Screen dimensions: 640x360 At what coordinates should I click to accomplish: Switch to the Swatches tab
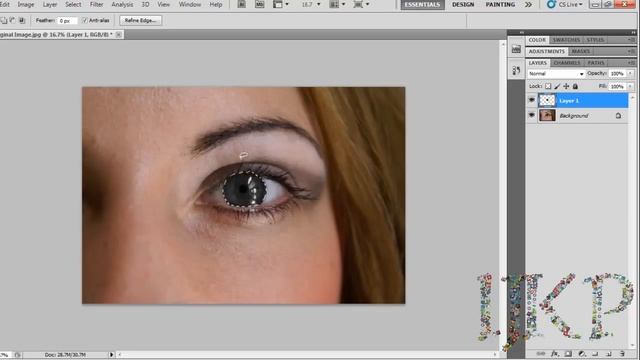pyautogui.click(x=566, y=40)
